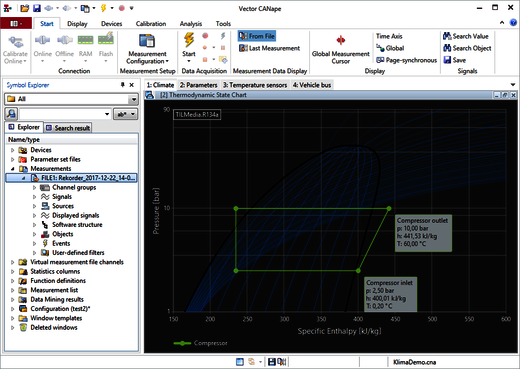Open the All filter dropdown
Image resolution: width=520 pixels, height=369 pixels.
tap(133, 99)
